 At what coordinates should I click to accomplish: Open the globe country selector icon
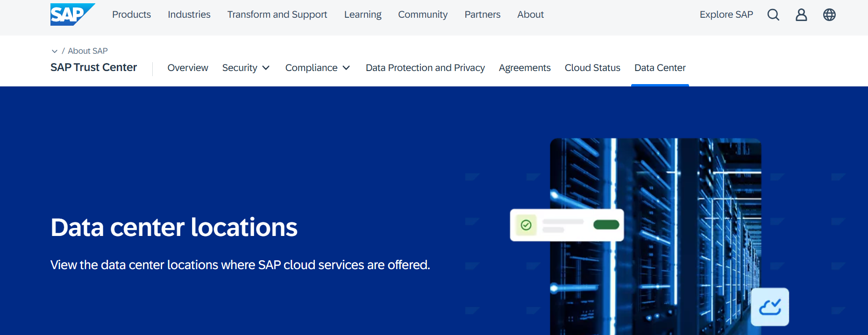coord(829,15)
